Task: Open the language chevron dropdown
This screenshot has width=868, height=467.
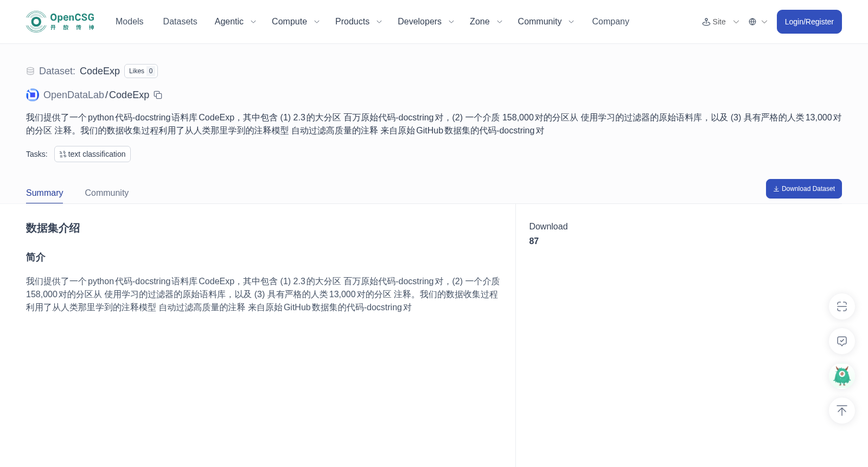Action: coord(764,22)
